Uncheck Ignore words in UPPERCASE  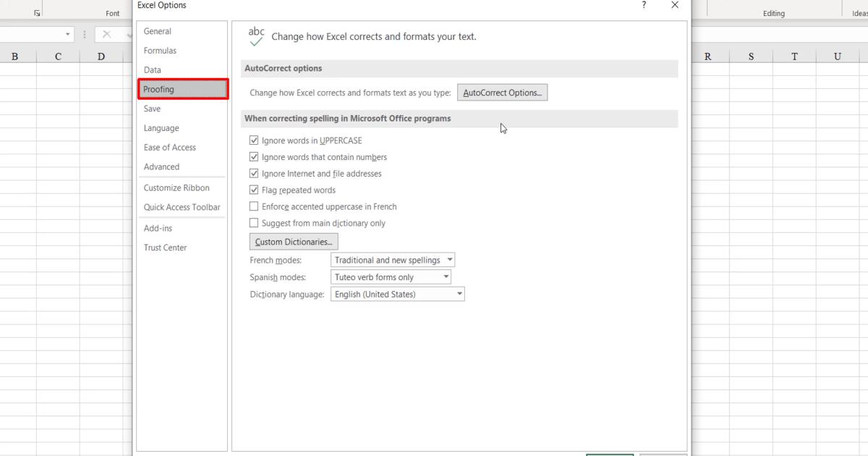(254, 140)
